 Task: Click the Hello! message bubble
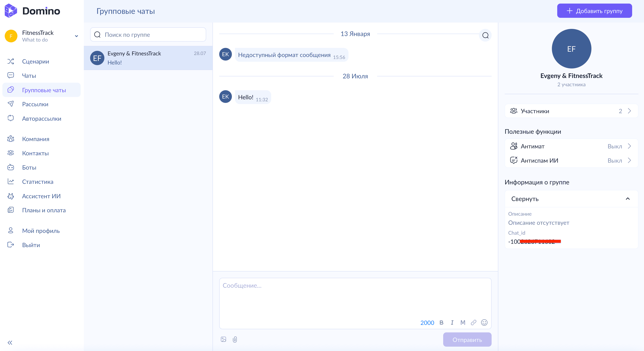pos(253,97)
